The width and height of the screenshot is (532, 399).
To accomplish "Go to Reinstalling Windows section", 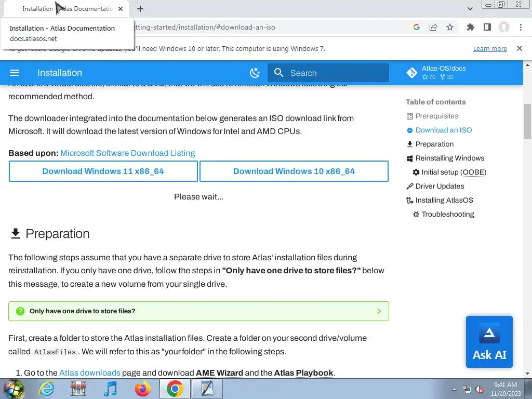I will (449, 158).
